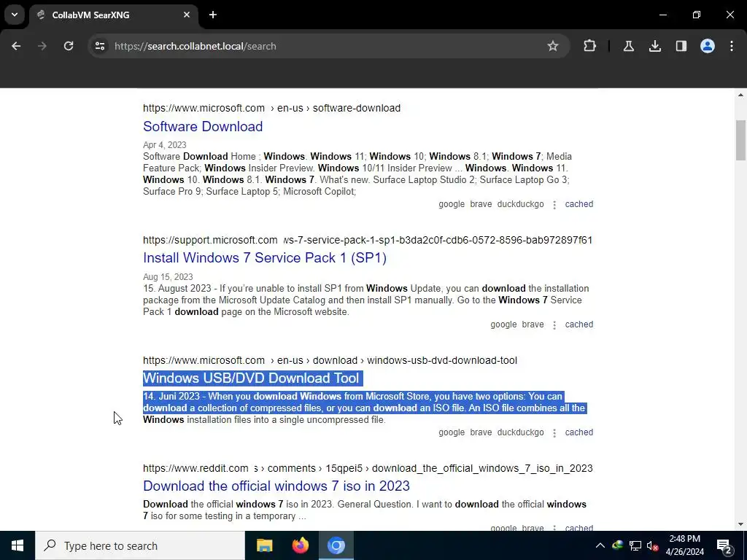
Task: Open more options dots for Service Pack 1 result
Action: pos(554,325)
